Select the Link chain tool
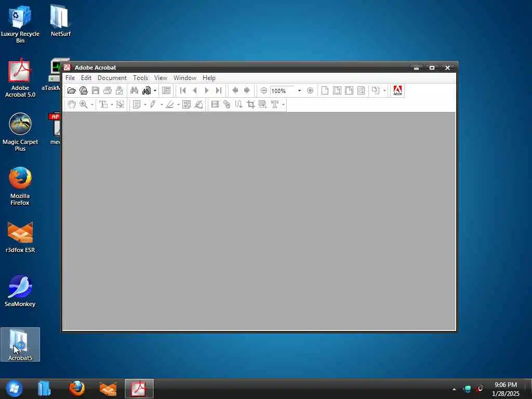The height and width of the screenshot is (399, 532). click(227, 104)
